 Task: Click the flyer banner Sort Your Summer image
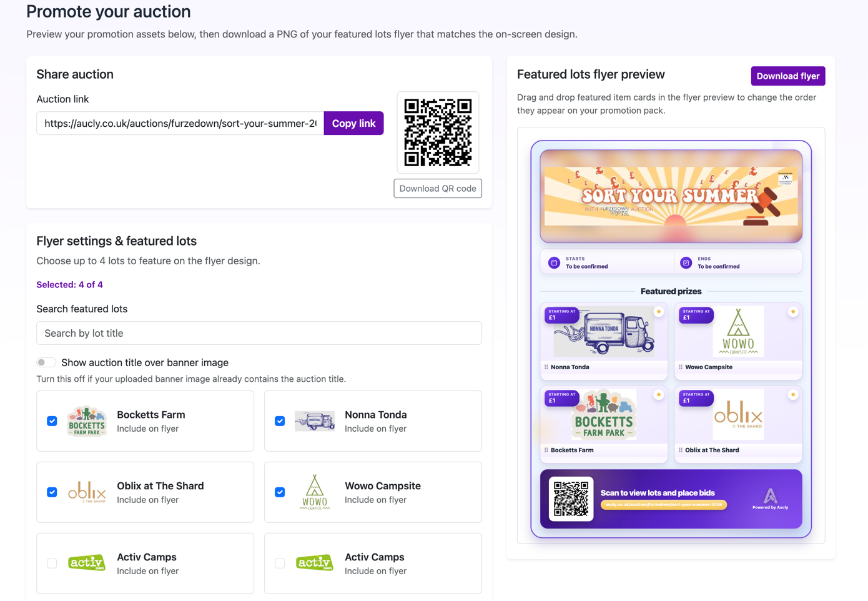pos(671,196)
